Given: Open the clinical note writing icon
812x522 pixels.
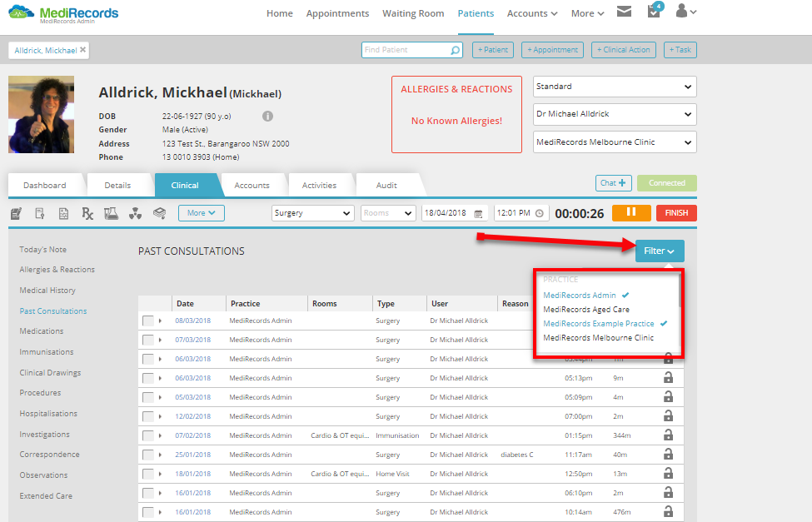Looking at the screenshot, I should (x=16, y=213).
